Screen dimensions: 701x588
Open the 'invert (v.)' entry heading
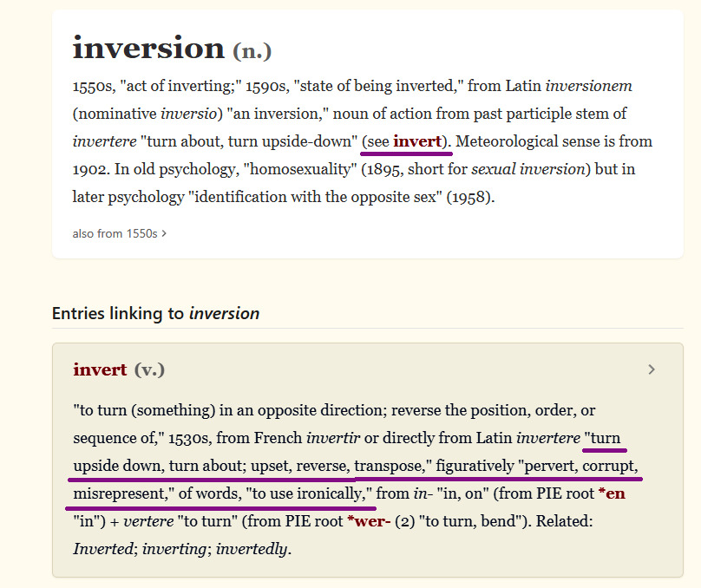coord(101,370)
